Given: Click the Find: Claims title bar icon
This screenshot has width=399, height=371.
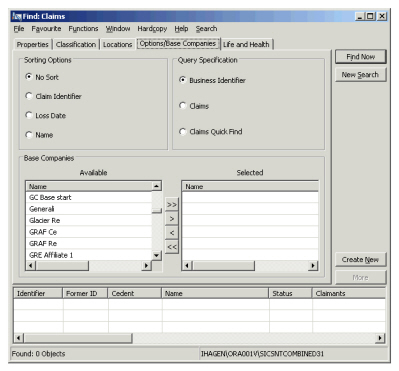Looking at the screenshot, I should (17, 16).
